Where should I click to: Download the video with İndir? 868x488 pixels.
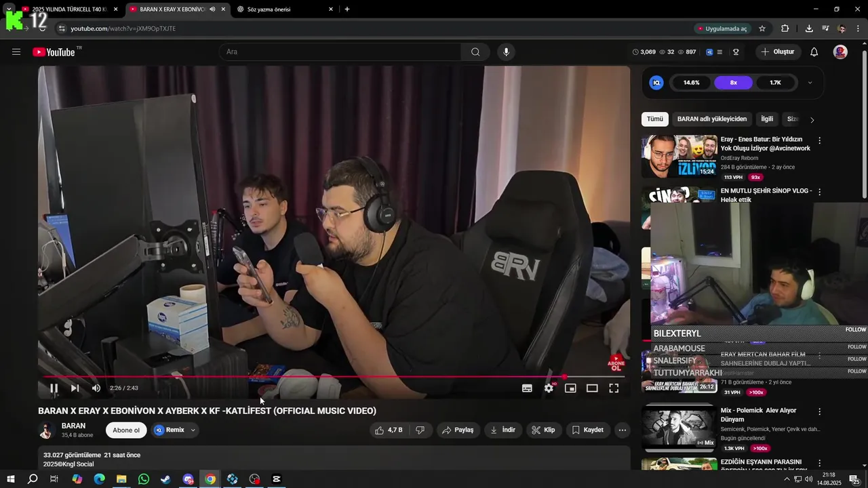tap(503, 430)
